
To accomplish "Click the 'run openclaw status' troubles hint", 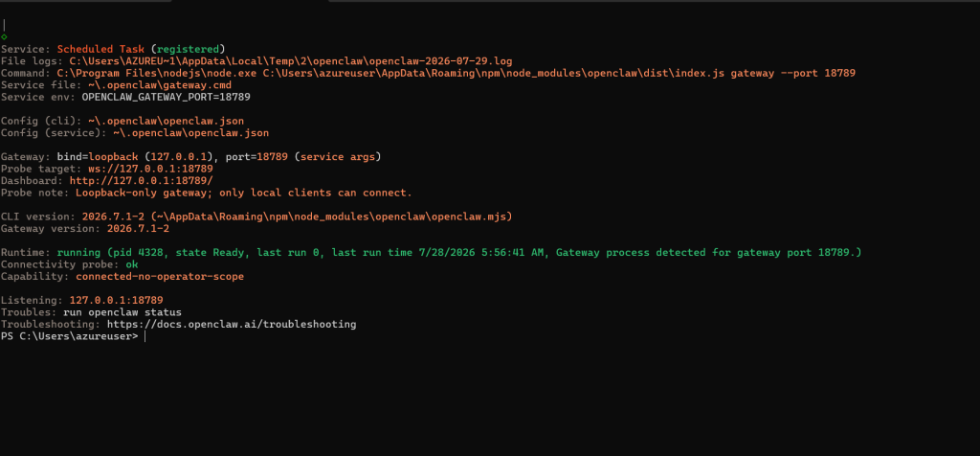I will pos(122,312).
